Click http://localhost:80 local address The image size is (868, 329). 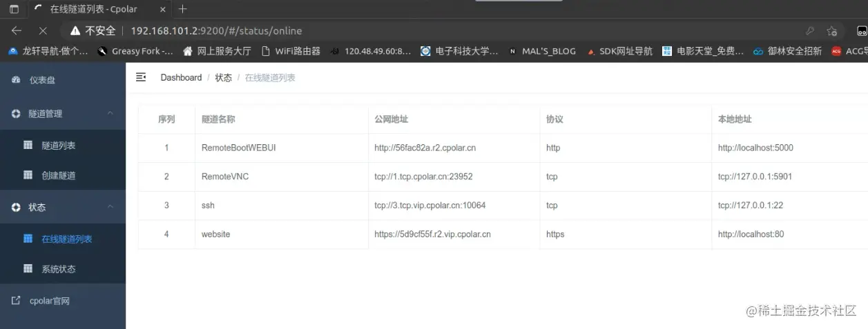coord(751,235)
